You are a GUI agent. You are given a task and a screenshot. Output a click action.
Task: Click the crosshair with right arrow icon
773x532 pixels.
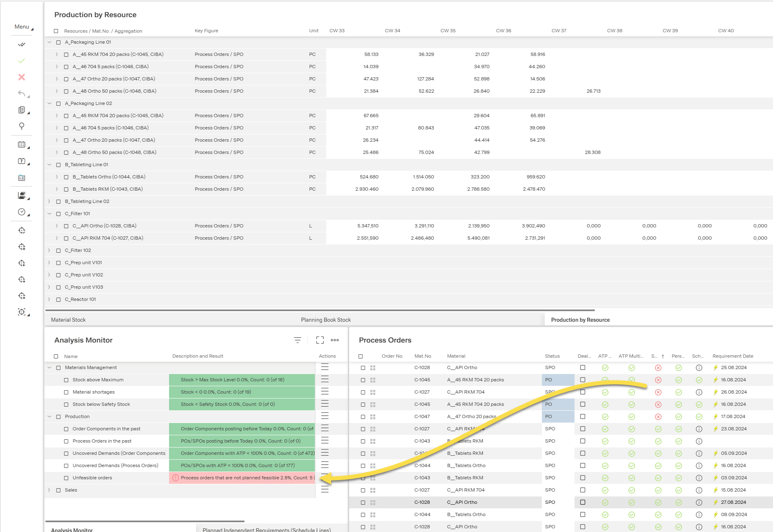tap(22, 279)
